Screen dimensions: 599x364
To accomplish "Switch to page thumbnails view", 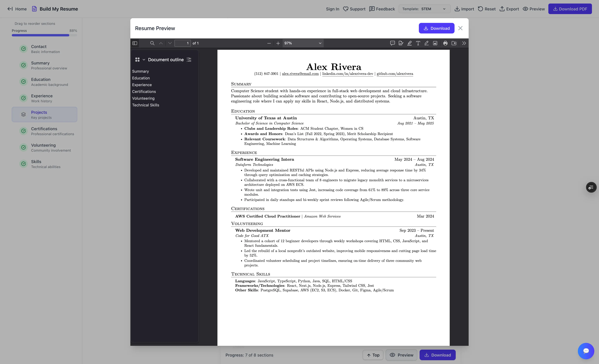I will click(x=137, y=60).
